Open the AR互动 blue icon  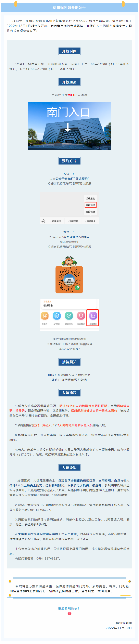tap(57, 316)
